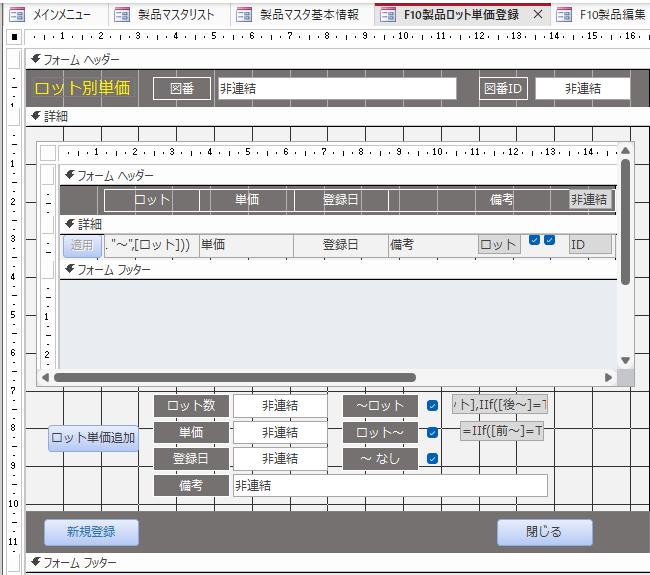This screenshot has height=575, width=650.
Task: Select first checkbox in subform detail row
Action: [x=534, y=240]
